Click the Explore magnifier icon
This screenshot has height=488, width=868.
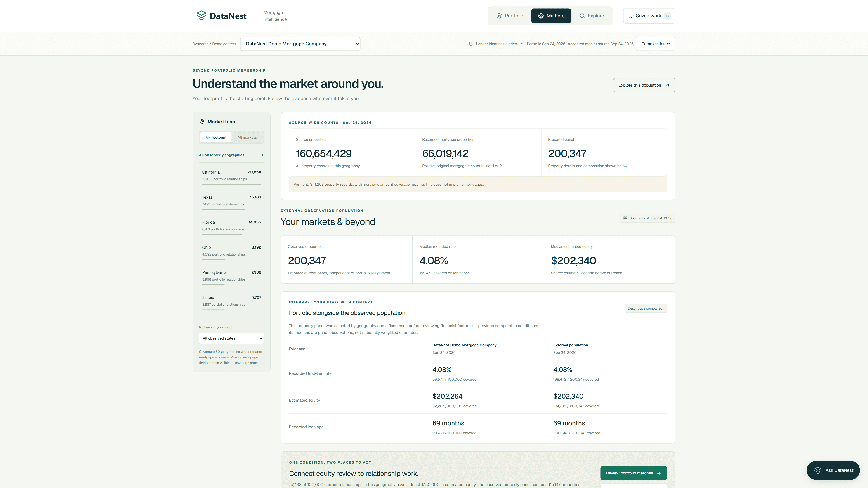click(x=582, y=16)
